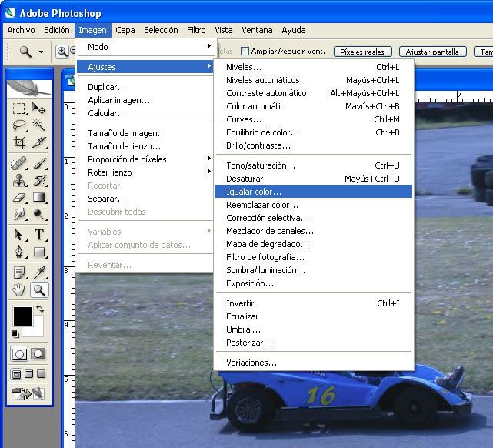Open the Ventana menu
The image size is (493, 448).
[x=257, y=30]
